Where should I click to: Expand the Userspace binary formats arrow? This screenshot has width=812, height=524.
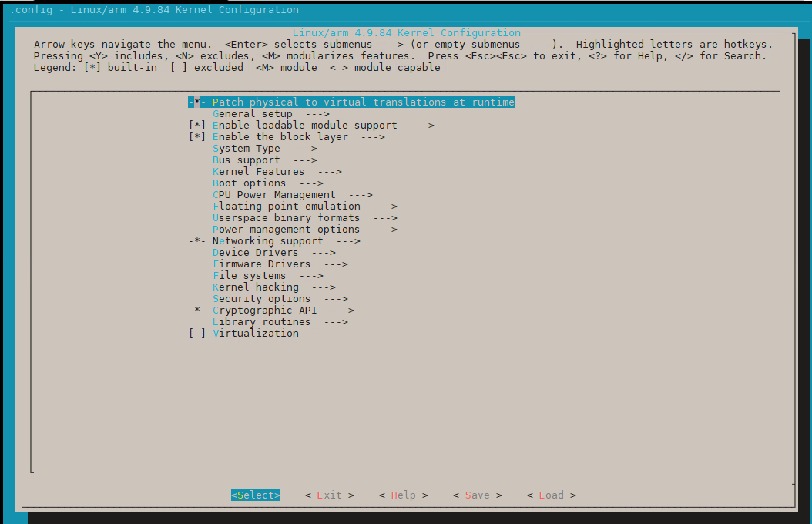[384, 218]
